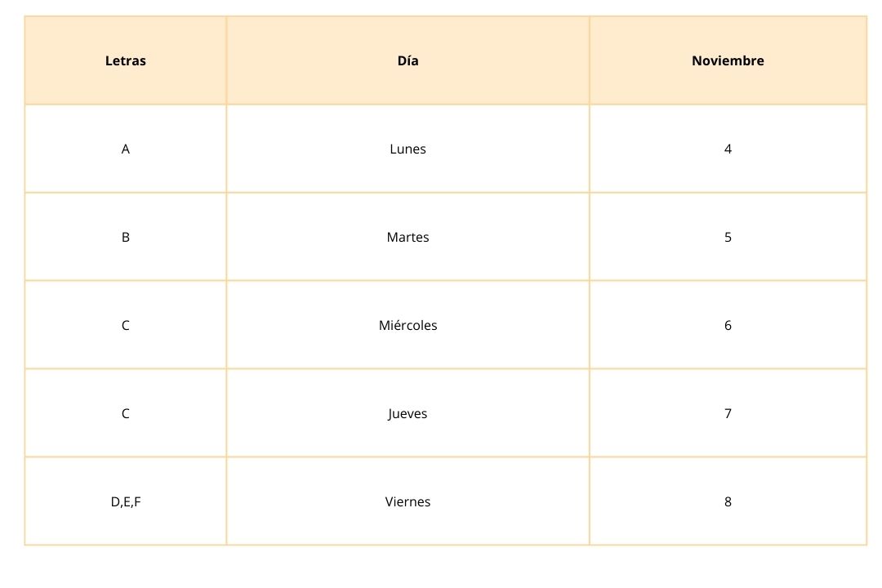Select the Día header cell
882x588 pixels.
pos(408,60)
